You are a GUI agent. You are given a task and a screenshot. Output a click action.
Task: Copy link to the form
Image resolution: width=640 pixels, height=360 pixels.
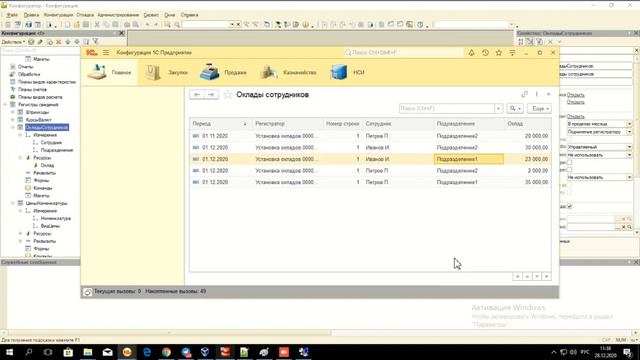(x=524, y=94)
